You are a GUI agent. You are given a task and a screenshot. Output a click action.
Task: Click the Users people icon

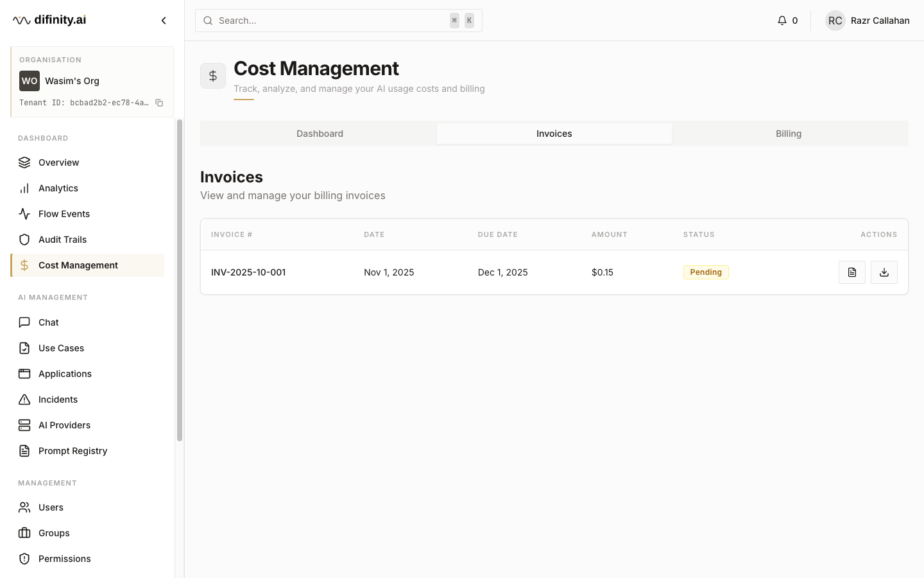click(x=24, y=507)
